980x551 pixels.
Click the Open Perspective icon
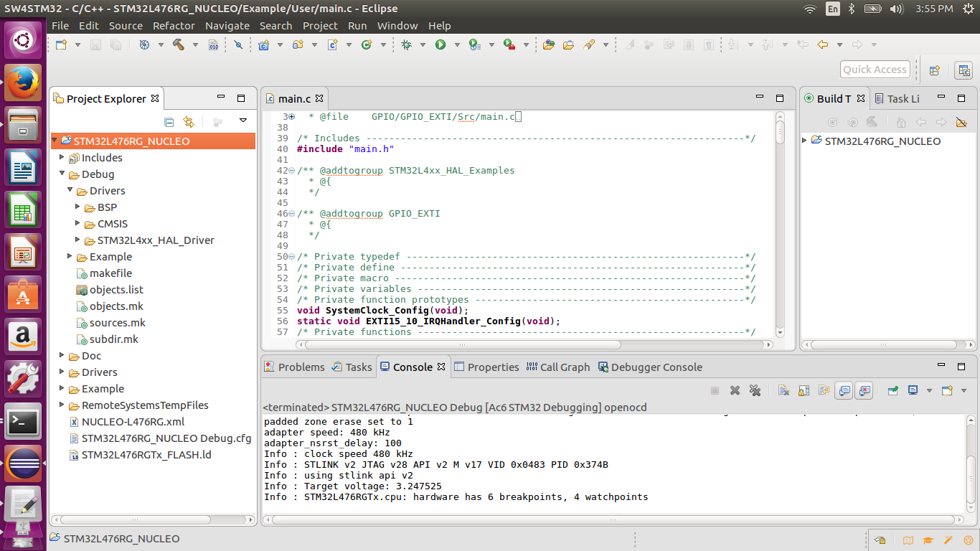[935, 70]
